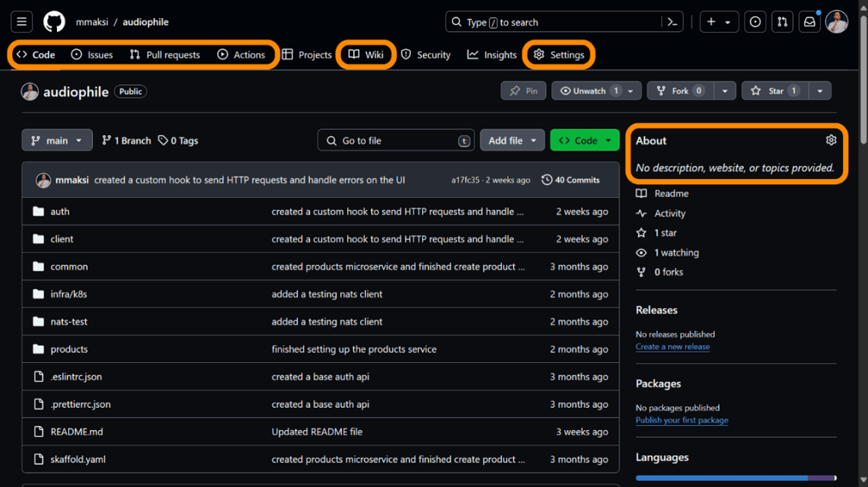Open the Publish your first package link
The height and width of the screenshot is (487, 868).
[681, 419]
